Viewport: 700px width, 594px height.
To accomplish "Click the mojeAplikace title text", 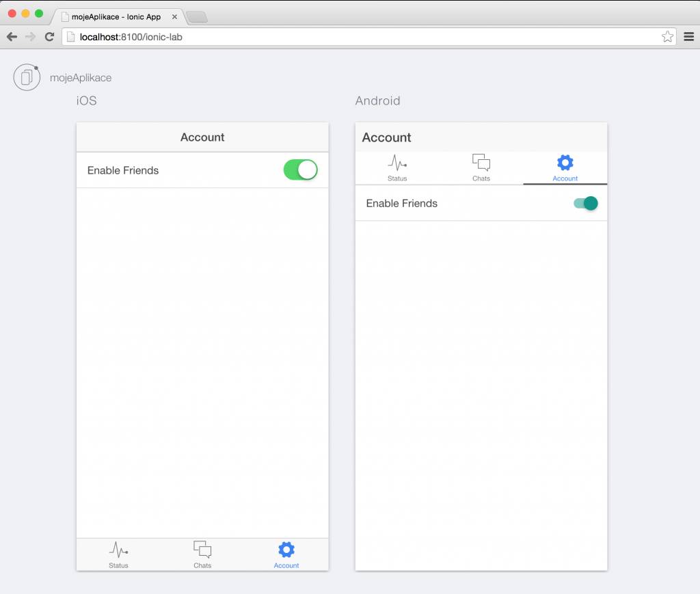I will click(81, 78).
